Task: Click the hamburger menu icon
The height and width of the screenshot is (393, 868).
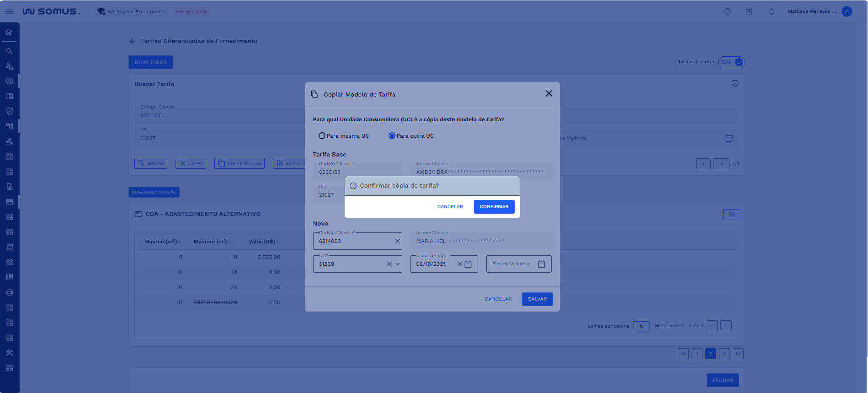Action: (x=9, y=11)
